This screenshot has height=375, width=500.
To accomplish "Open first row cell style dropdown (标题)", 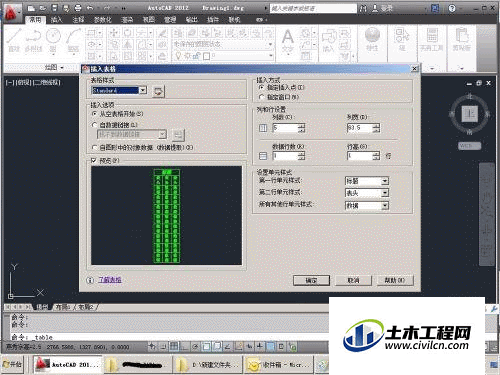I will 385,181.
